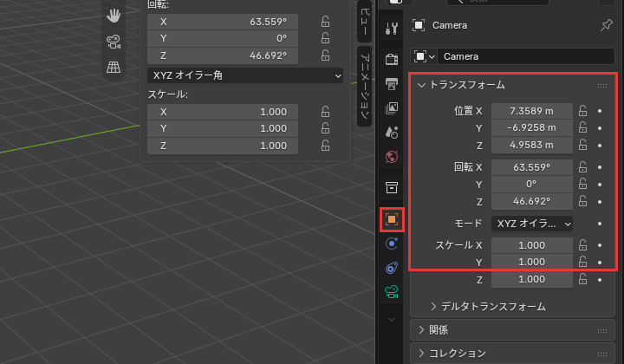Toggle lock for sidebar rotation Y
Screen dimensions: 624x364
point(325,38)
